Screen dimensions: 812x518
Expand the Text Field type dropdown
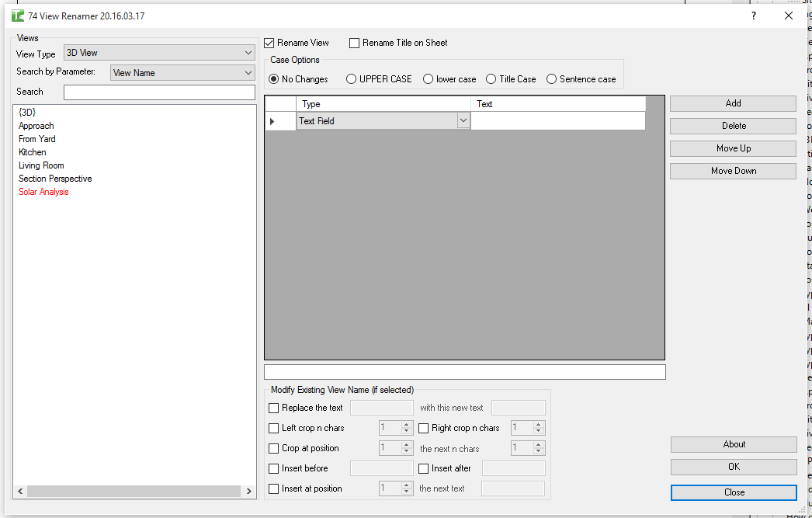(463, 120)
